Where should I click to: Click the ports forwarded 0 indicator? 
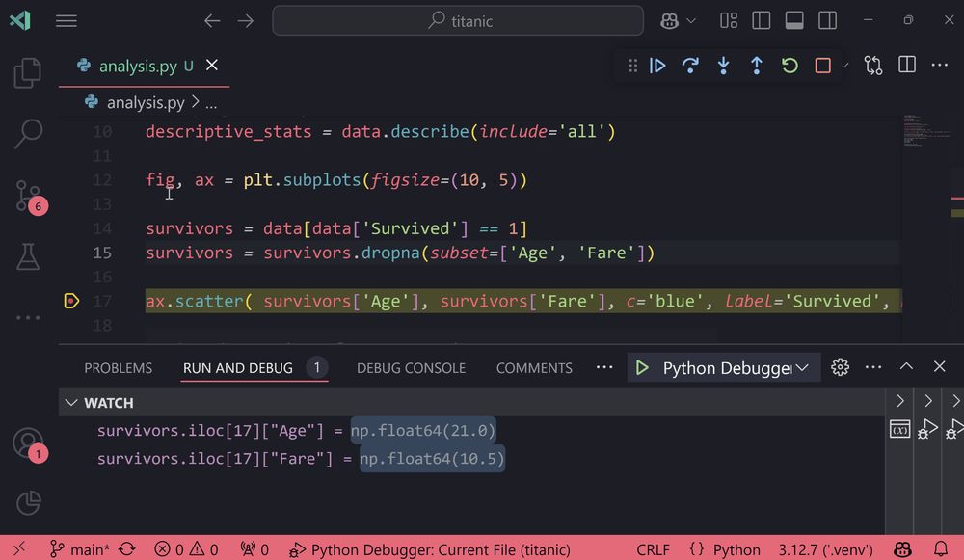pos(254,549)
